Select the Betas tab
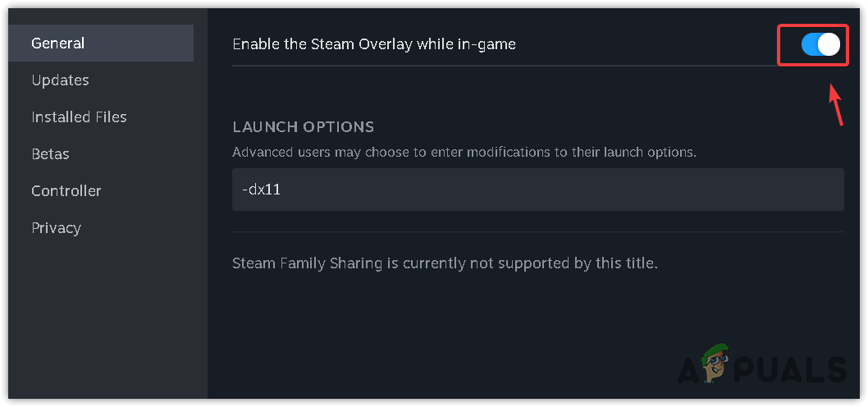Screen dimensions: 868x407 point(50,154)
